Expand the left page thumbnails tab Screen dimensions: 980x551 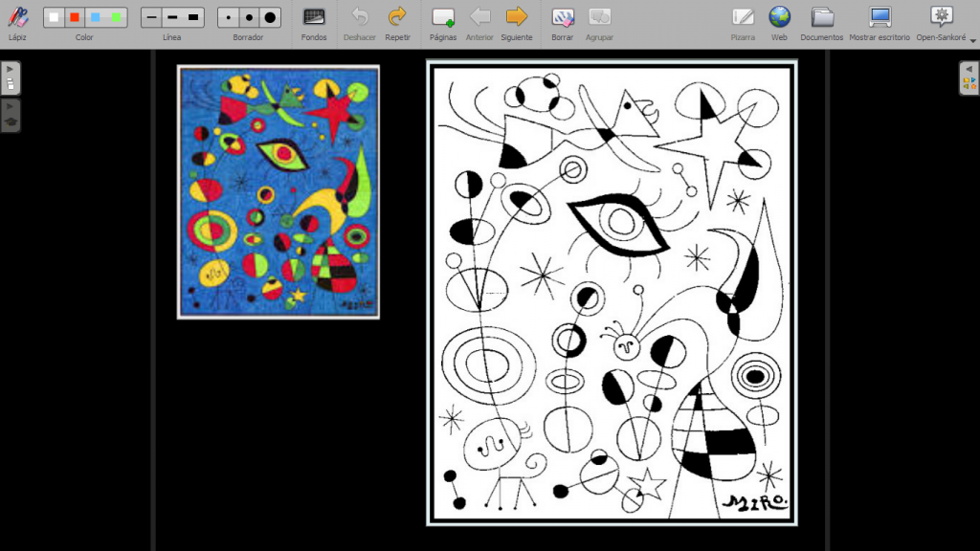click(x=11, y=77)
